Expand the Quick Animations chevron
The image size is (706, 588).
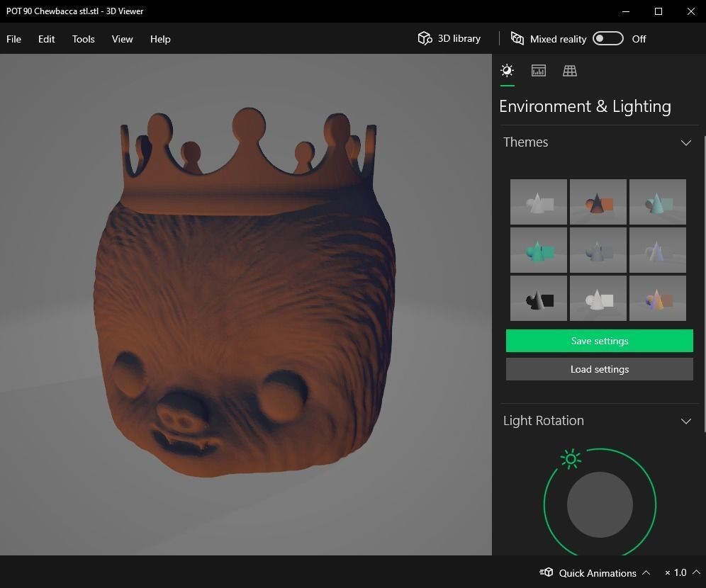(646, 572)
